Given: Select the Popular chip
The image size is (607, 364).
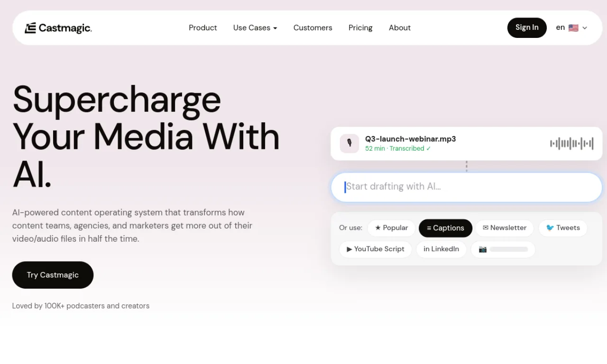Looking at the screenshot, I should click(391, 228).
